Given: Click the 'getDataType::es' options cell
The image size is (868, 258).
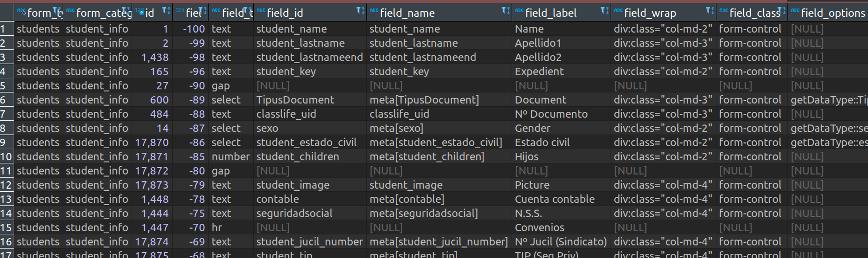Looking at the screenshot, I should pos(827,142).
